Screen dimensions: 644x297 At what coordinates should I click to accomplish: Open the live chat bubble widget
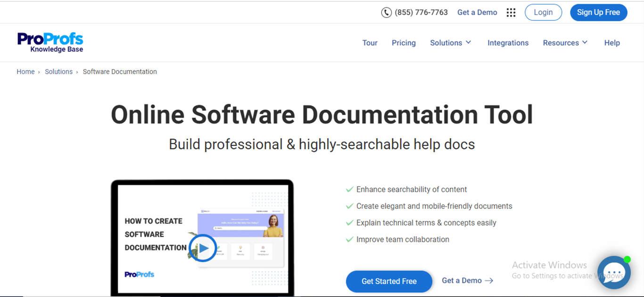614,273
